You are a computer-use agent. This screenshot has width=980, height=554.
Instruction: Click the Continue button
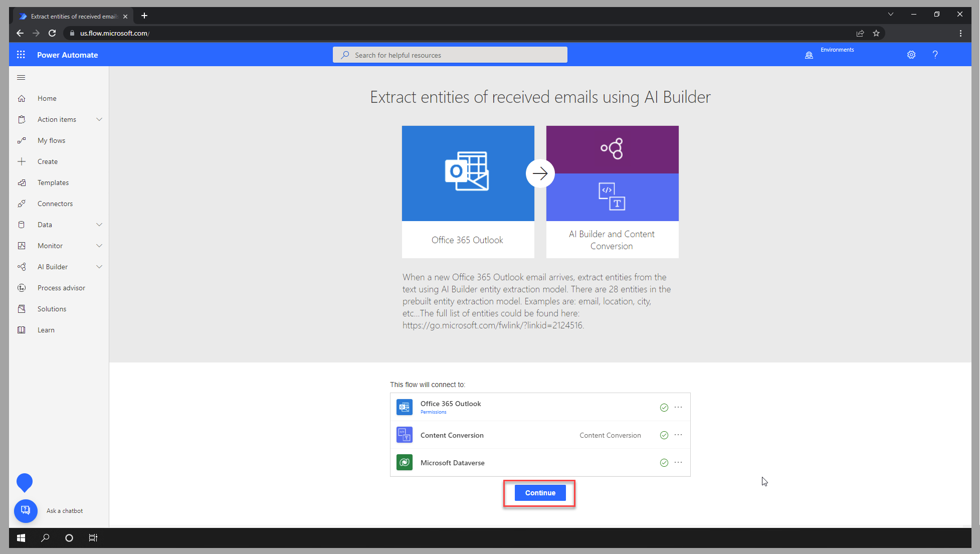point(539,492)
